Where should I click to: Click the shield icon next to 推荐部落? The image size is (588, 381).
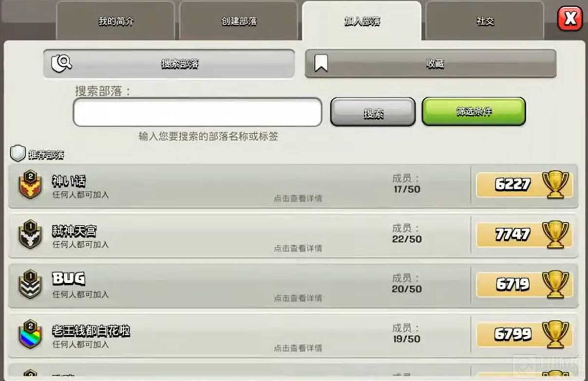(18, 154)
